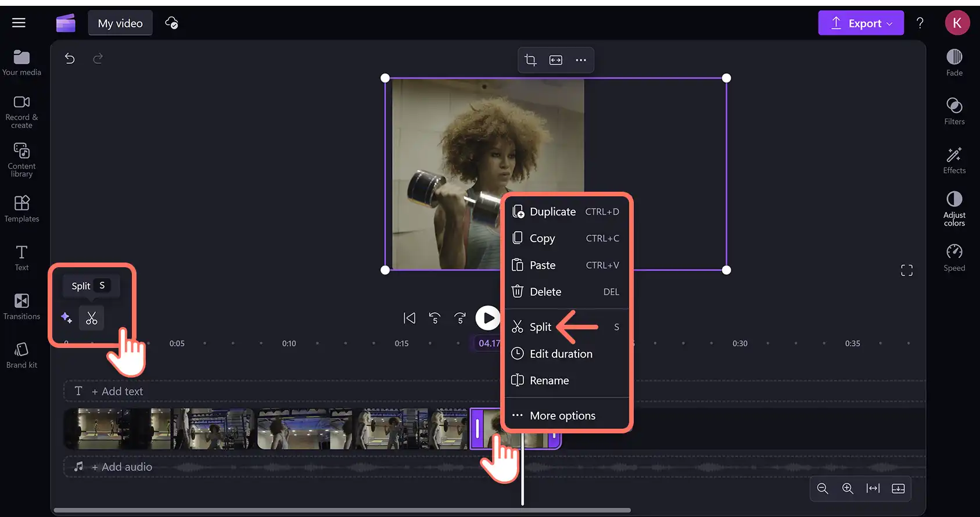Open Content library panel
The height and width of the screenshot is (517, 980).
point(21,160)
